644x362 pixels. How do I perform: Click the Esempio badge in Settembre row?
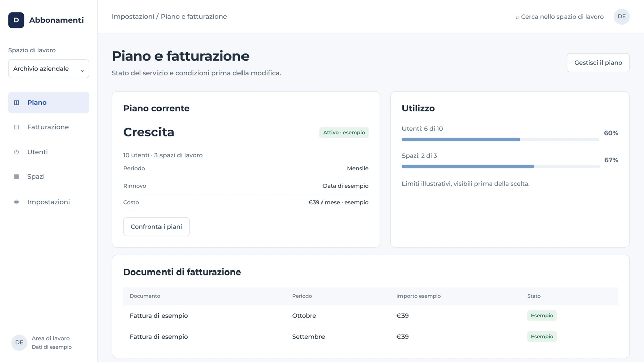coord(542,337)
